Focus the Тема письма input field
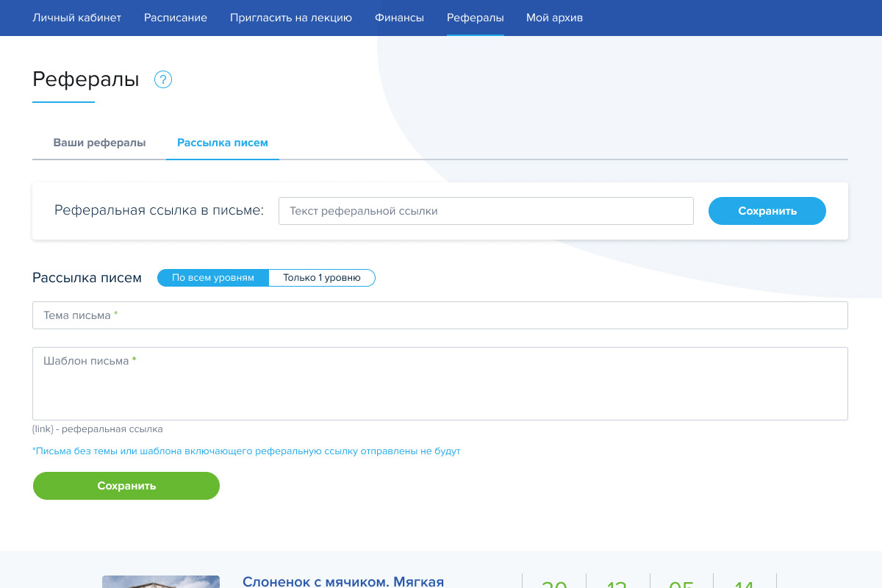This screenshot has height=588, width=882. [x=440, y=315]
